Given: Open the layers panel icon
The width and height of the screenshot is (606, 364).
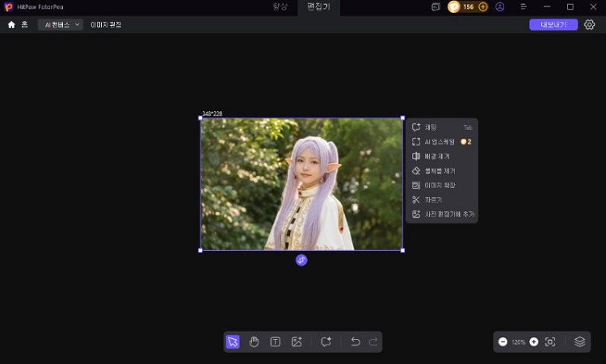Looking at the screenshot, I should [579, 341].
